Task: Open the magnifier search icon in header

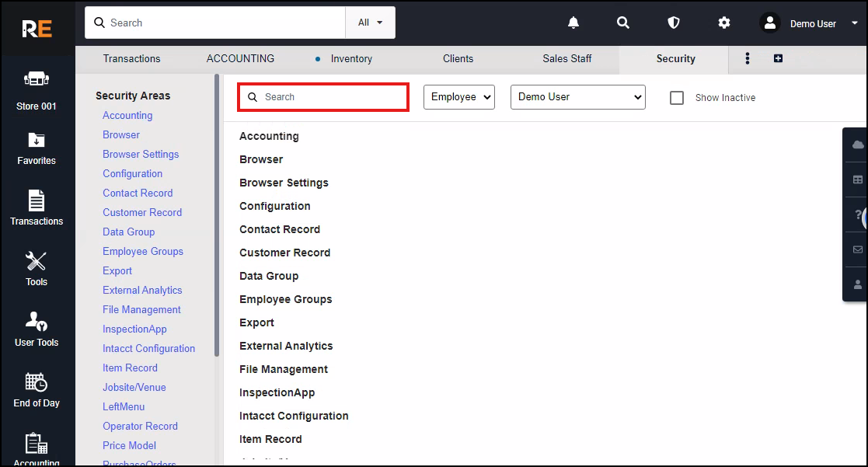Action: point(623,23)
